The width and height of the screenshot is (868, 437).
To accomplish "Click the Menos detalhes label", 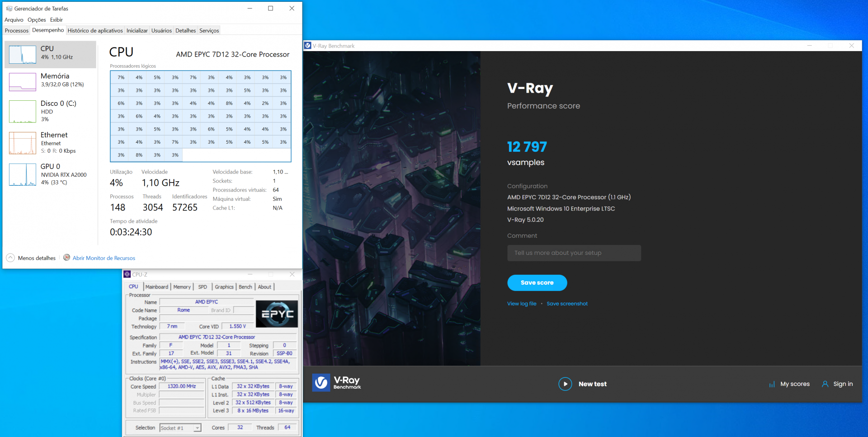I will point(37,258).
